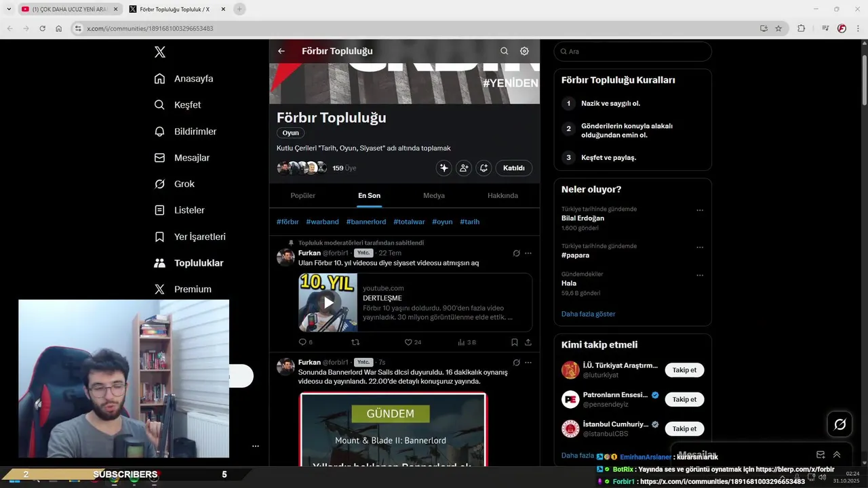Open Anasayfa home page
The image size is (868, 488).
(184, 79)
